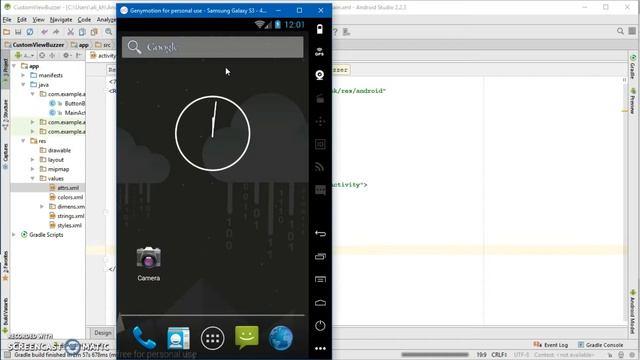The width and height of the screenshot is (640, 360).
Task: Click Genymotion menu button
Action: click(320, 280)
